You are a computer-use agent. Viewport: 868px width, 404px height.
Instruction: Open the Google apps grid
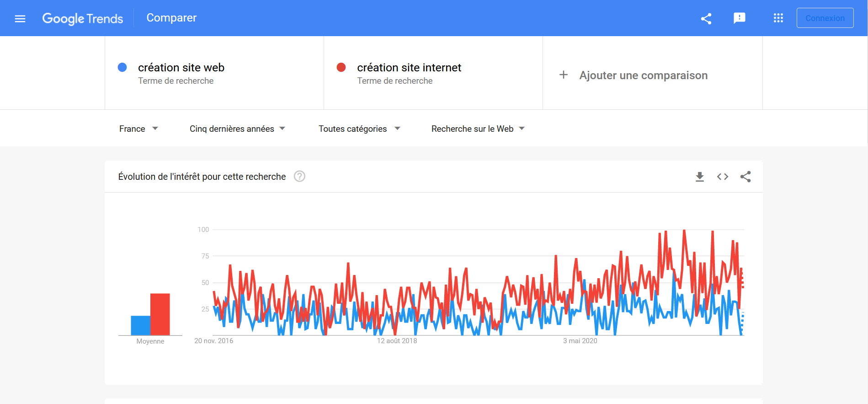[x=778, y=18]
